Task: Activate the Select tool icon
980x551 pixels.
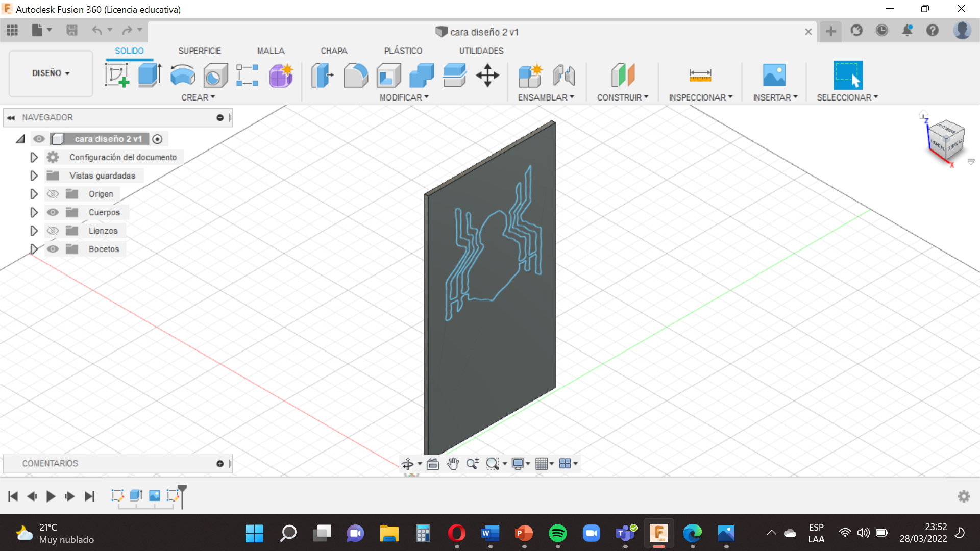Action: point(848,76)
